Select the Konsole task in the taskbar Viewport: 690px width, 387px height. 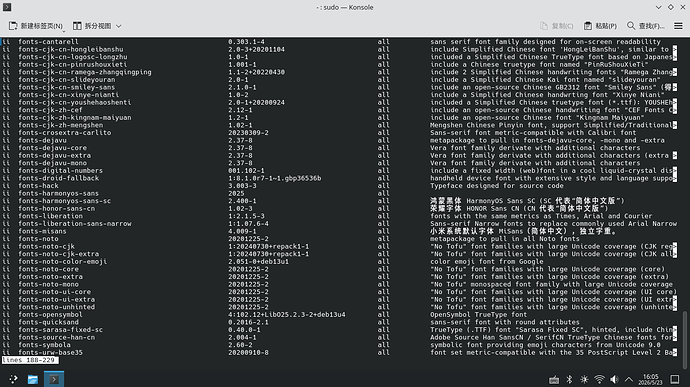pos(54,379)
